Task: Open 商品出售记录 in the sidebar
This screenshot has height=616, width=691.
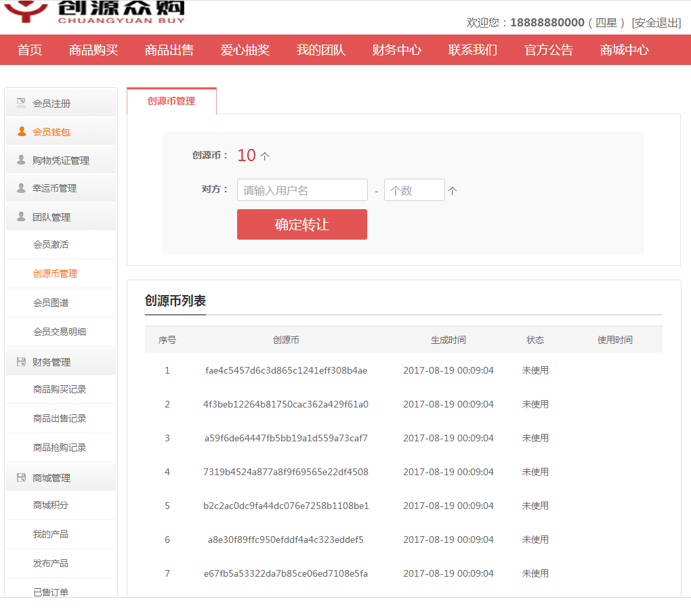Action: (x=60, y=418)
